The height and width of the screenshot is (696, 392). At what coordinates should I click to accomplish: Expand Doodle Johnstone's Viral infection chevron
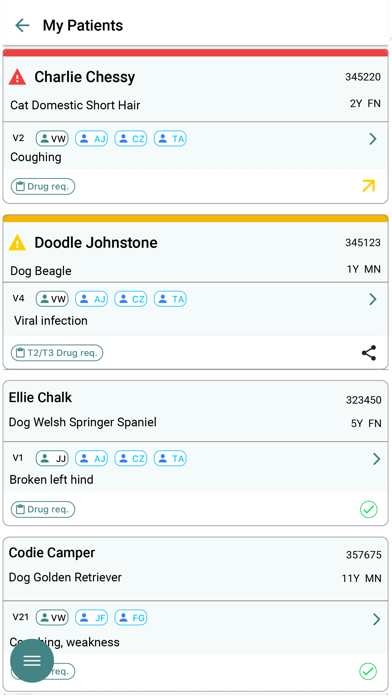pyautogui.click(x=373, y=299)
